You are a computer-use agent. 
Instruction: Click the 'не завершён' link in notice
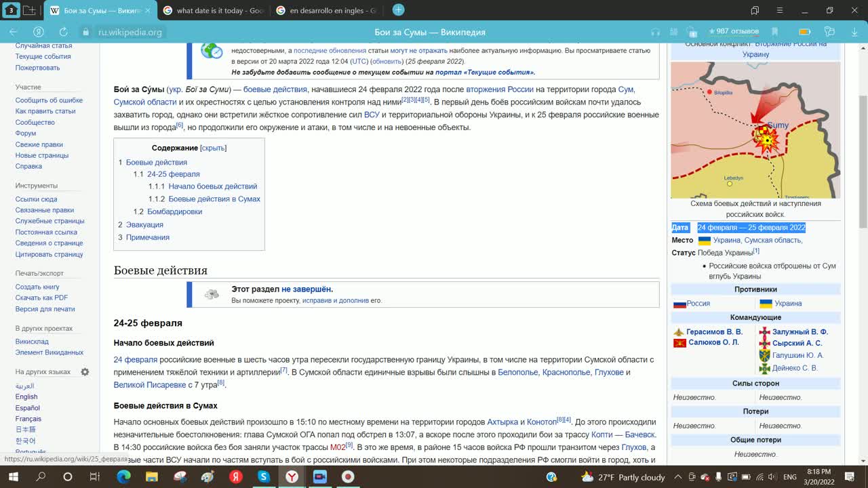coord(306,289)
